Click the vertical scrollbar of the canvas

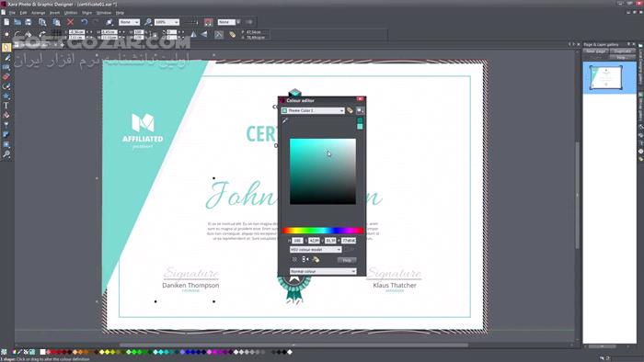click(x=577, y=195)
